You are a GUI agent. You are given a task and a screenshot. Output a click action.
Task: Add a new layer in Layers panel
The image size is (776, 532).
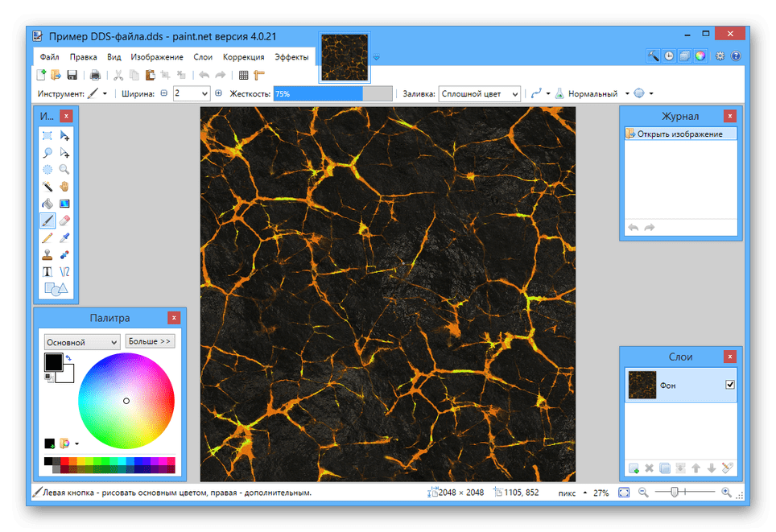point(634,468)
